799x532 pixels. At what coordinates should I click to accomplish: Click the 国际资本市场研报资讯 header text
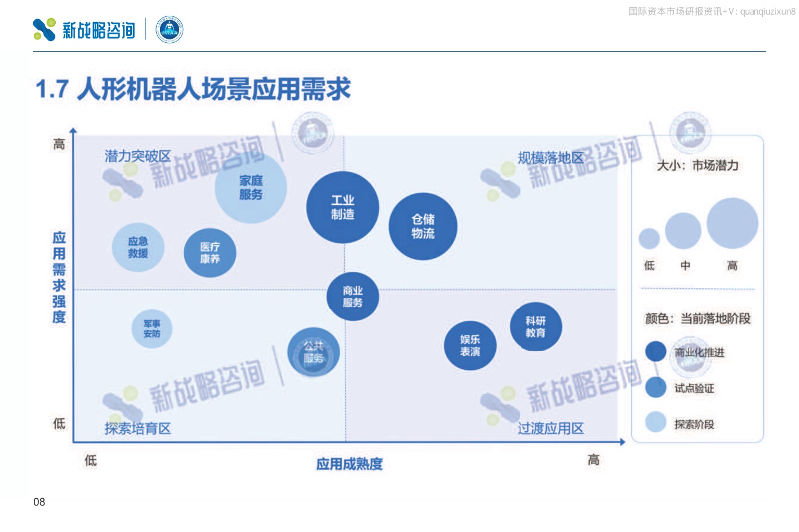[675, 11]
